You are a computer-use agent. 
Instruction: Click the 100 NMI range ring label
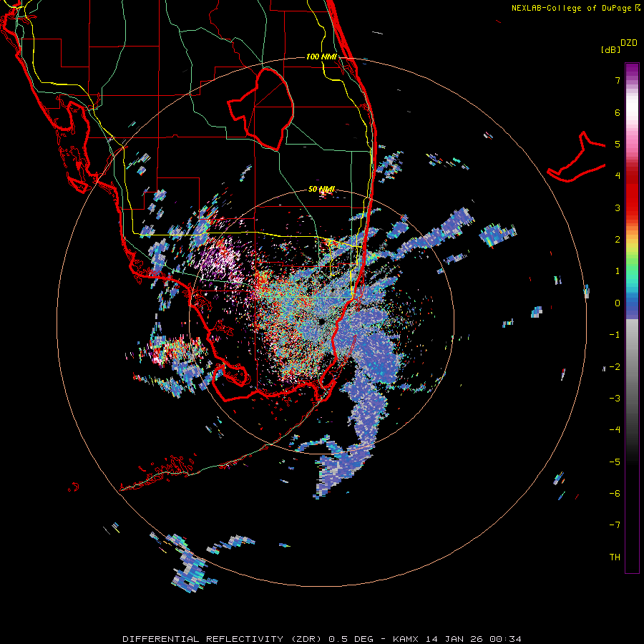point(321,57)
